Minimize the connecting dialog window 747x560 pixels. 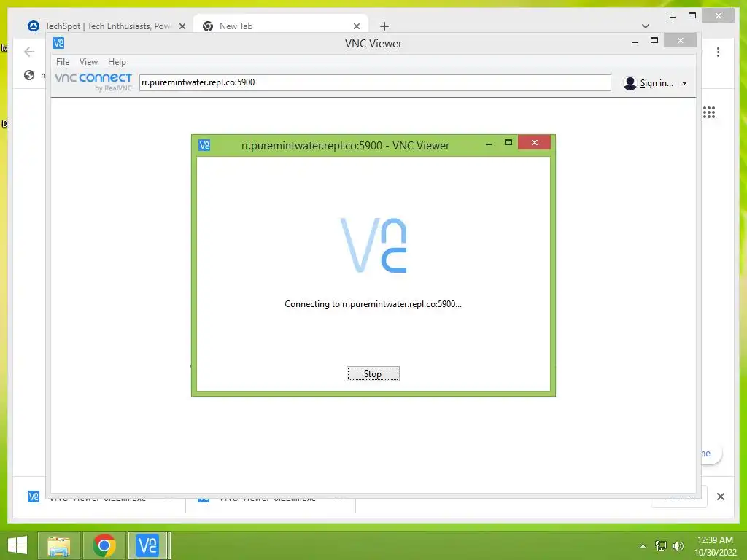point(488,144)
